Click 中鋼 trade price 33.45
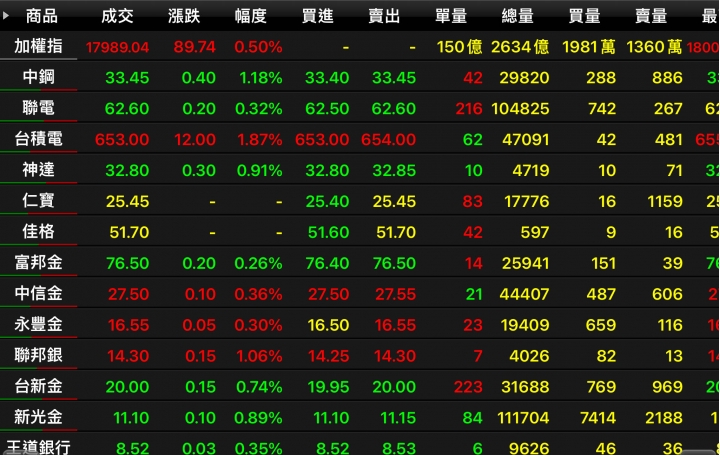 127,78
